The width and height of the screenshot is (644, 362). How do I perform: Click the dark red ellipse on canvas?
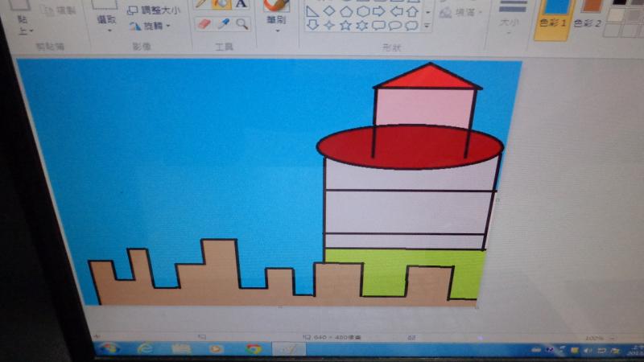[410, 147]
